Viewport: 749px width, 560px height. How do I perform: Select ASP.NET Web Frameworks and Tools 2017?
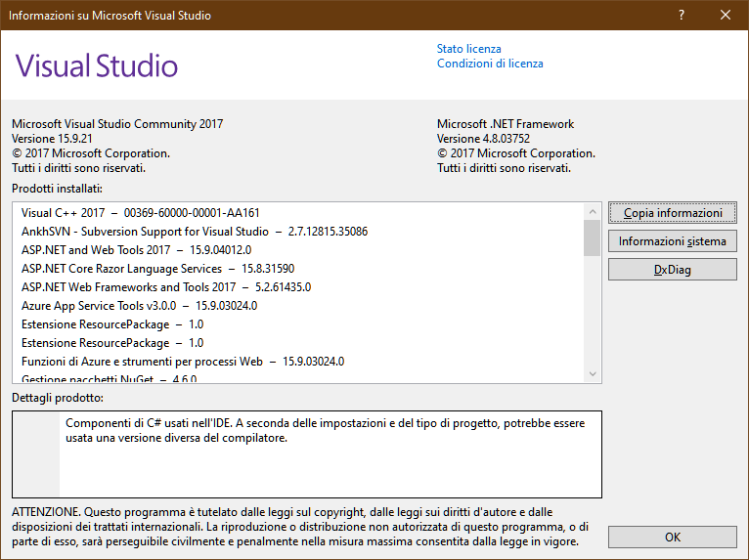(x=166, y=287)
